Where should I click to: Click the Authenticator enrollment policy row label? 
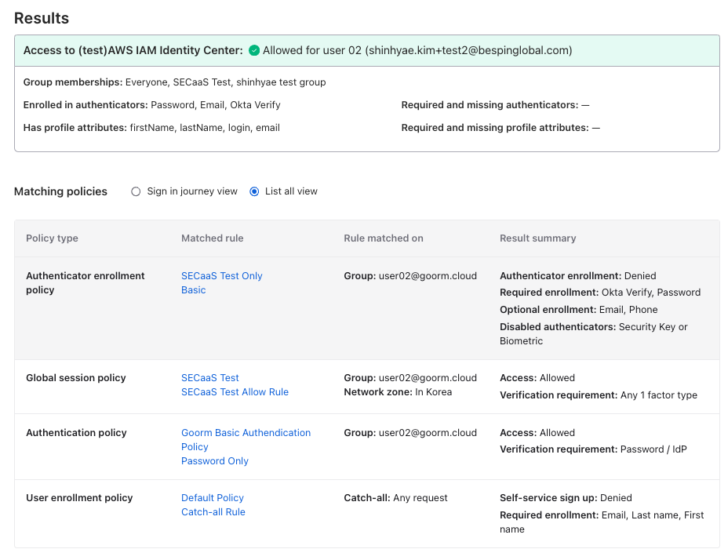[x=85, y=283]
